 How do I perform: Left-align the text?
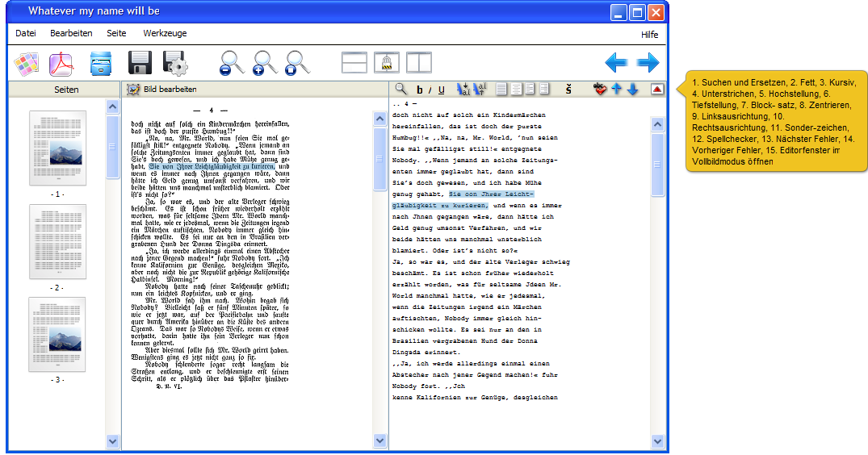(x=530, y=89)
